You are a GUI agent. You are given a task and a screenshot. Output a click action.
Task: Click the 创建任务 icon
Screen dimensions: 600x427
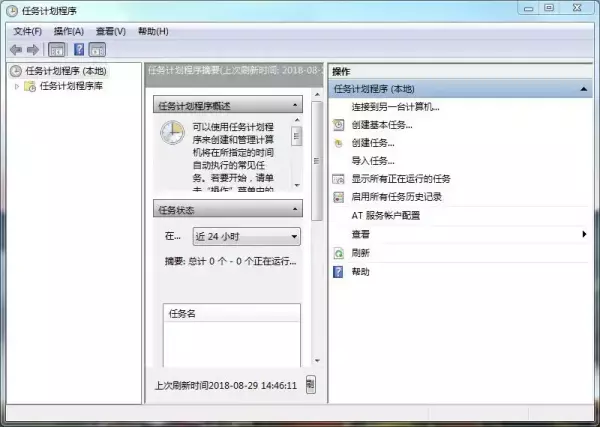(338, 143)
